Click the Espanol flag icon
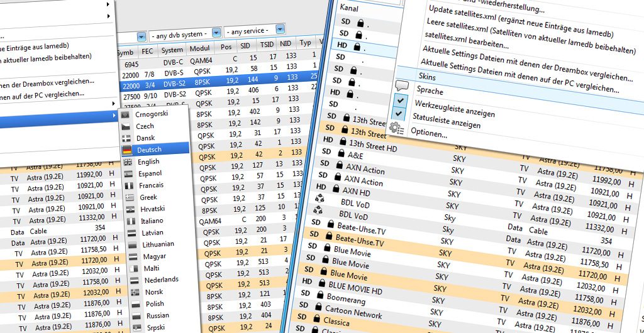The height and width of the screenshot is (333, 644). pyautogui.click(x=128, y=174)
